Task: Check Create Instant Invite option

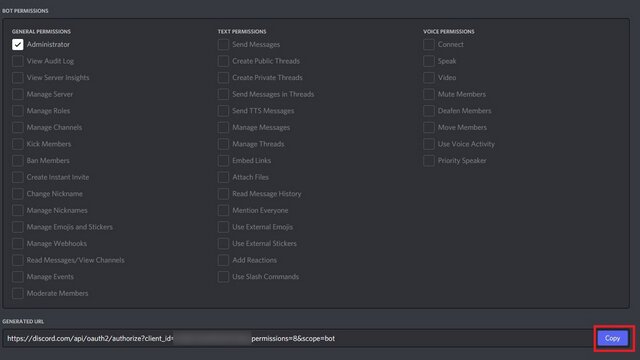Action: pyautogui.click(x=18, y=177)
